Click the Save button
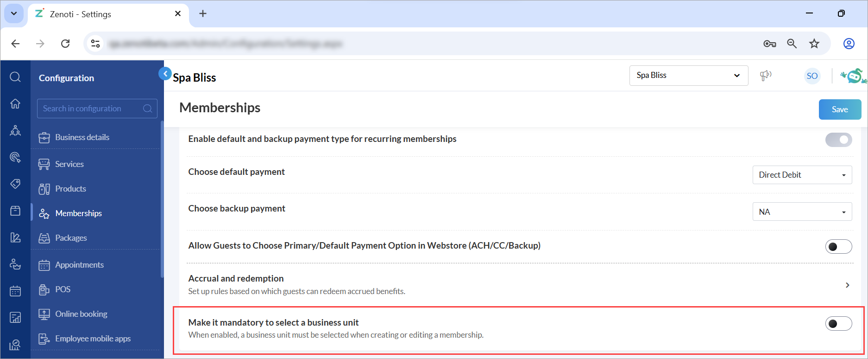This screenshot has width=868, height=359. point(839,109)
